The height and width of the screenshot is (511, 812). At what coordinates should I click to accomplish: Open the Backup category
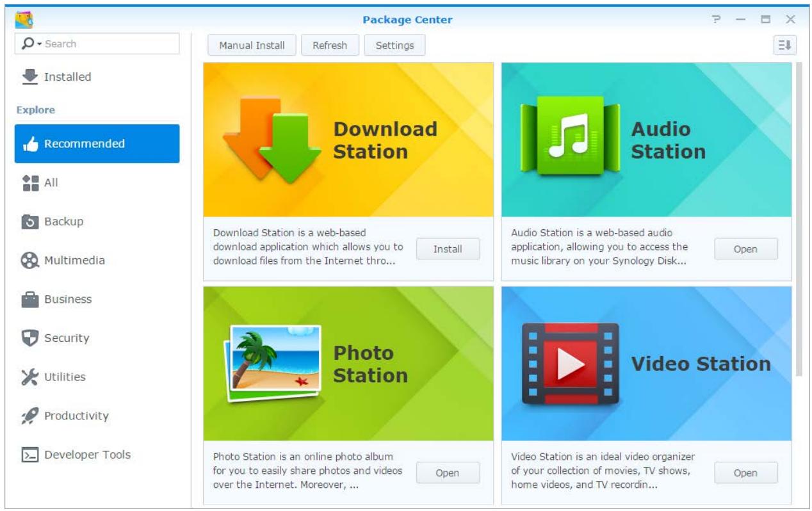coord(97,222)
